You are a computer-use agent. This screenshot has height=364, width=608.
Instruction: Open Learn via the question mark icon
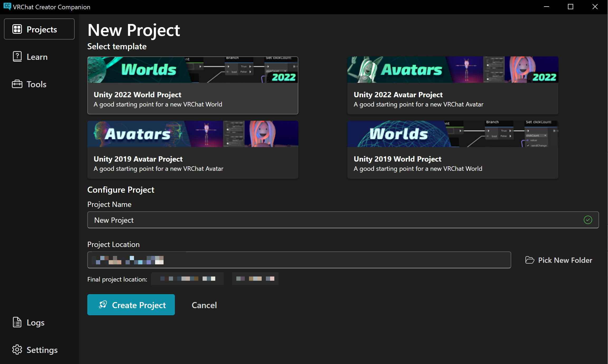[17, 57]
